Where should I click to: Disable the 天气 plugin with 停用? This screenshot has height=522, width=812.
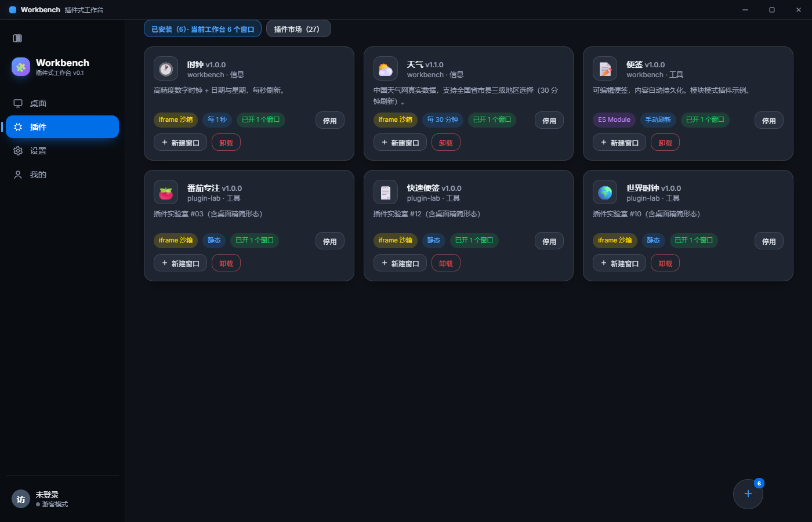pyautogui.click(x=549, y=121)
